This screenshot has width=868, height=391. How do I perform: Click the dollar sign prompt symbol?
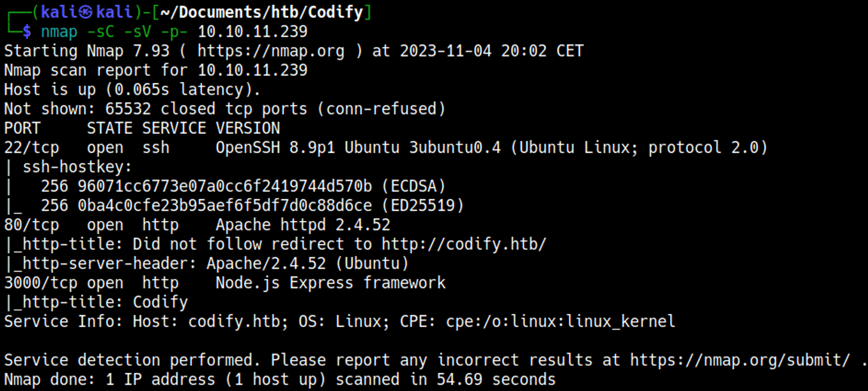(27, 32)
